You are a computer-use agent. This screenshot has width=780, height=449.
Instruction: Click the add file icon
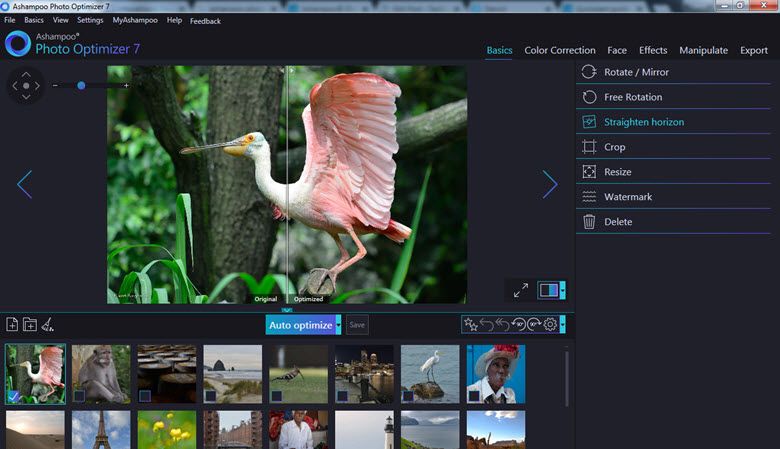pos(12,325)
